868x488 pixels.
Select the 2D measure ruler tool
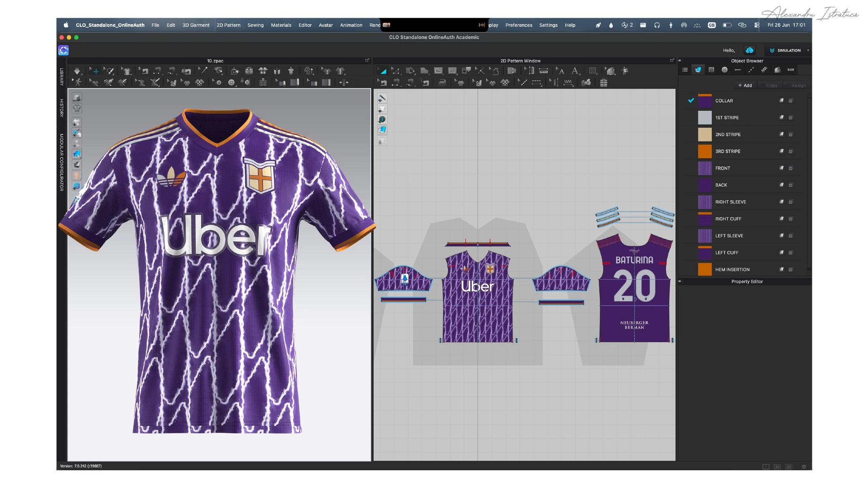(x=543, y=71)
